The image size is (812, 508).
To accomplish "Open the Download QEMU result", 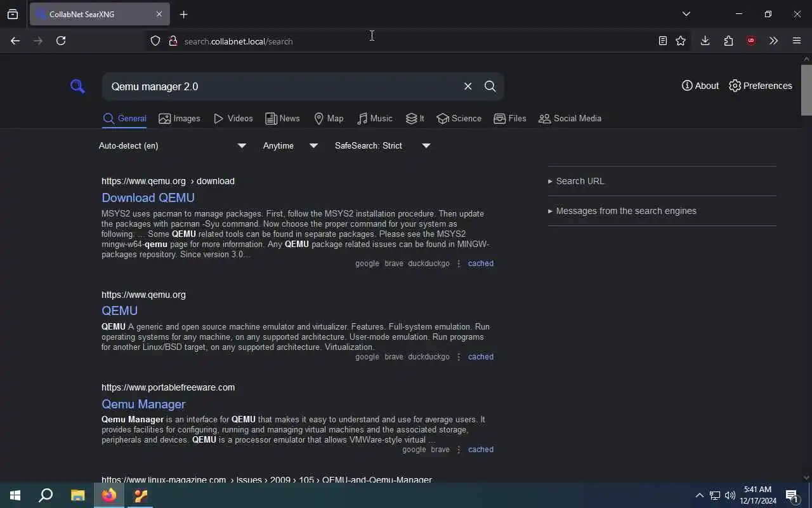I will pos(148,197).
